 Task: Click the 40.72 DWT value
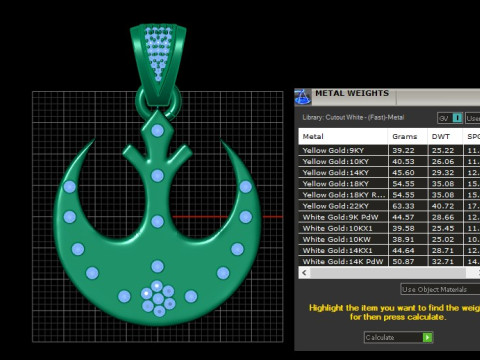click(x=443, y=206)
